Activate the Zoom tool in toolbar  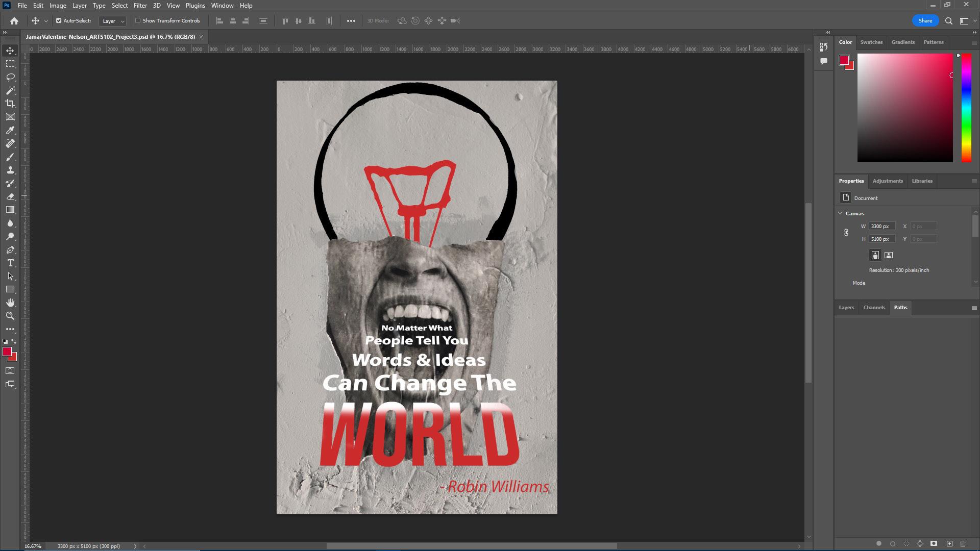click(10, 316)
